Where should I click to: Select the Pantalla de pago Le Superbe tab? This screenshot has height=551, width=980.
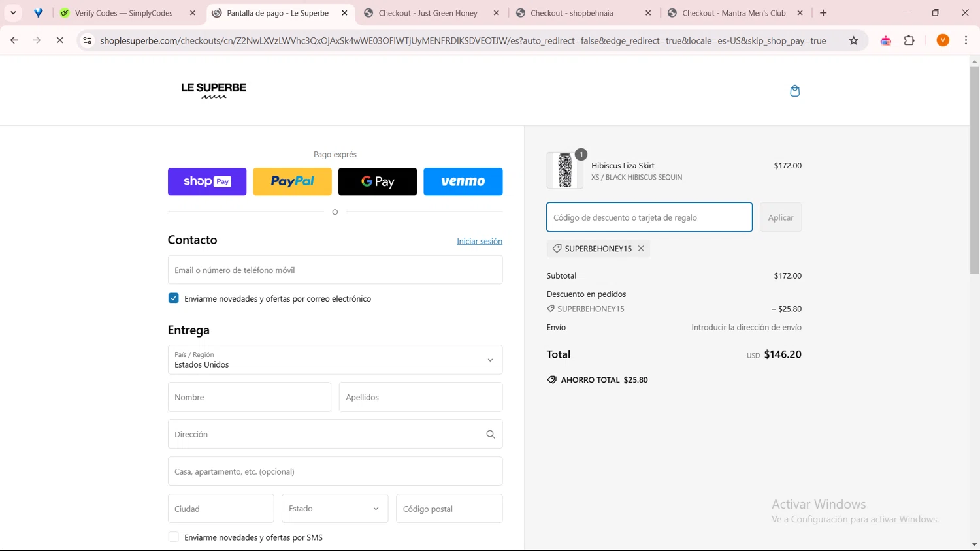(280, 13)
